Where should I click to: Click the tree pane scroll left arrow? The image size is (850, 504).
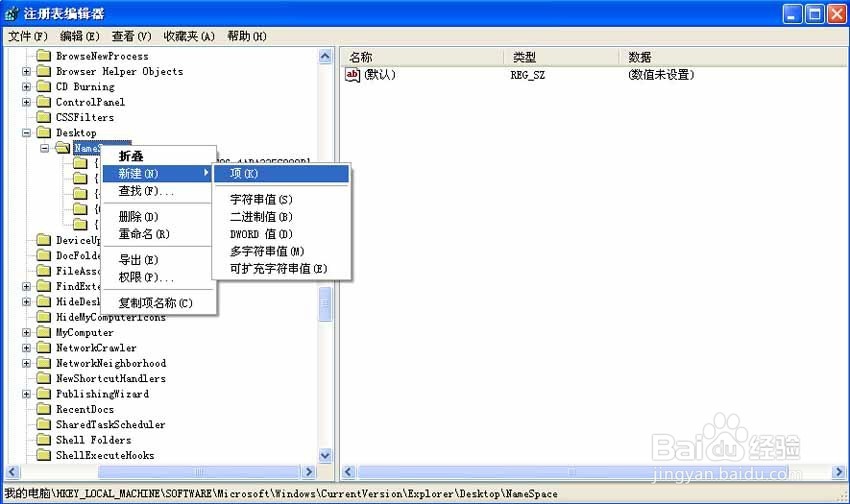coord(12,472)
